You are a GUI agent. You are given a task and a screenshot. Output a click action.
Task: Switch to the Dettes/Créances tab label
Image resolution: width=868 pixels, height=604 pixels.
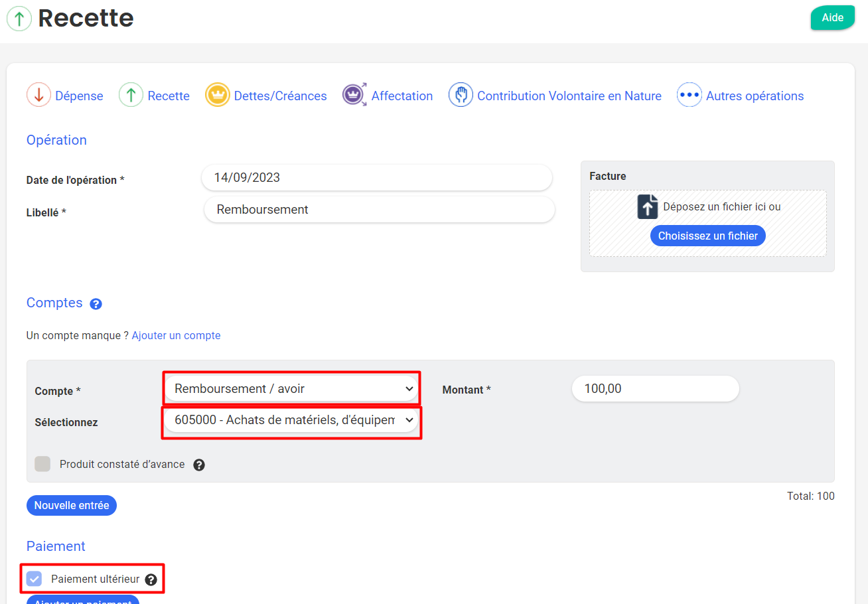280,96
